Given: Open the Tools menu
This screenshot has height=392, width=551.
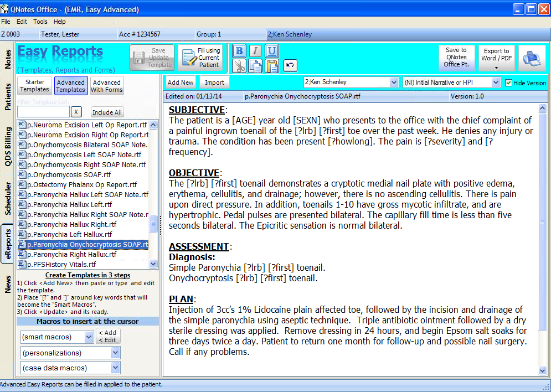Looking at the screenshot, I should coord(40,22).
